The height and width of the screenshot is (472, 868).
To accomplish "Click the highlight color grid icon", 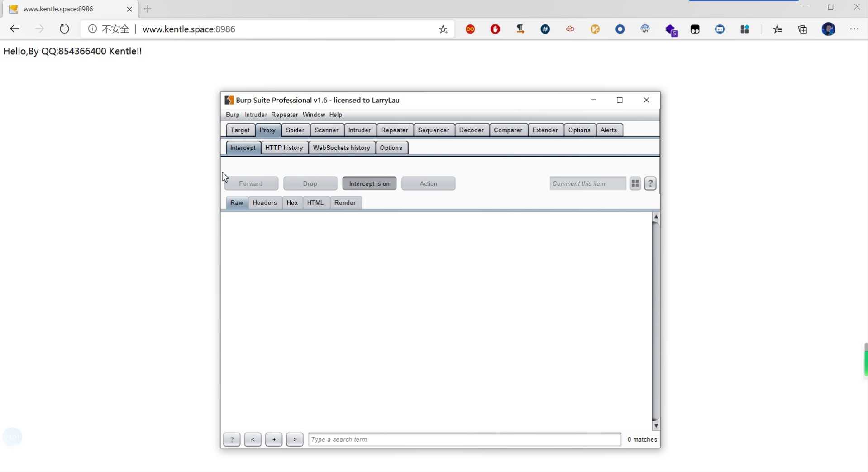I will [635, 183].
